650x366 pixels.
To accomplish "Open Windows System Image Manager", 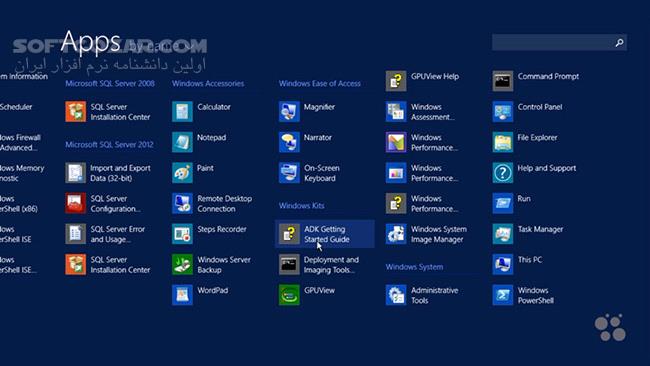I will [427, 234].
